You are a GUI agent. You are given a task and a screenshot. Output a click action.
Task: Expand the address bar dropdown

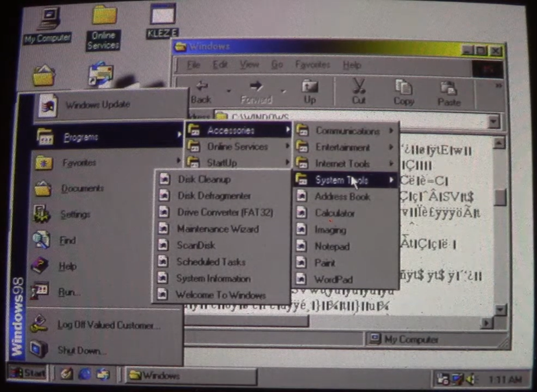493,121
